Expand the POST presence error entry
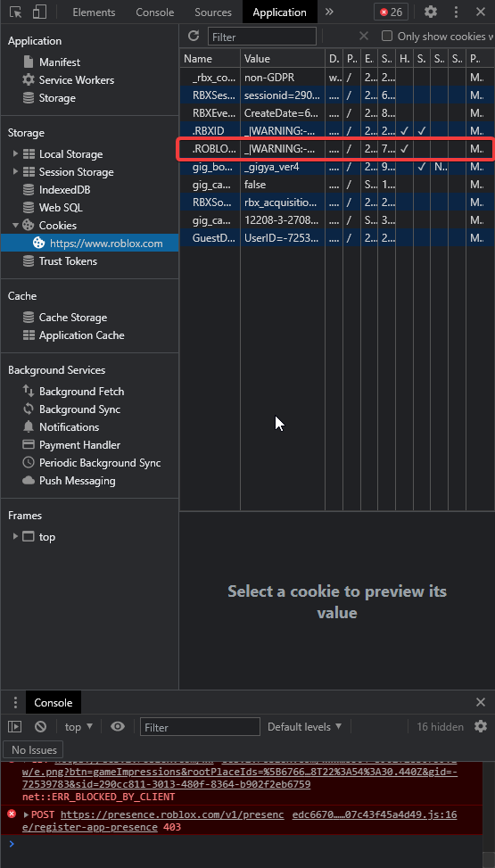The image size is (495, 868). (x=26, y=814)
